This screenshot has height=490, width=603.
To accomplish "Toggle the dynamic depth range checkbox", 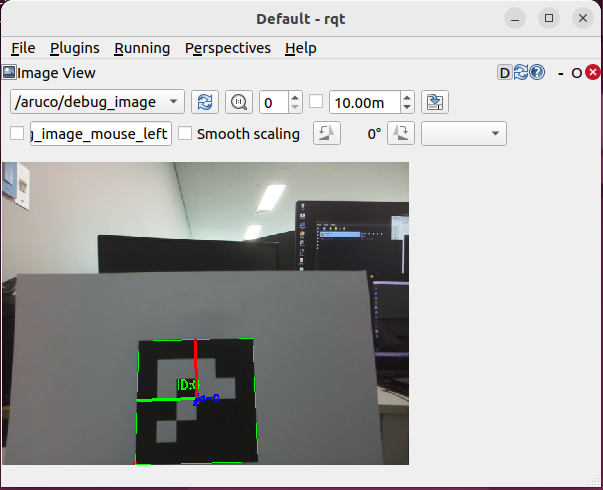I will [x=316, y=102].
